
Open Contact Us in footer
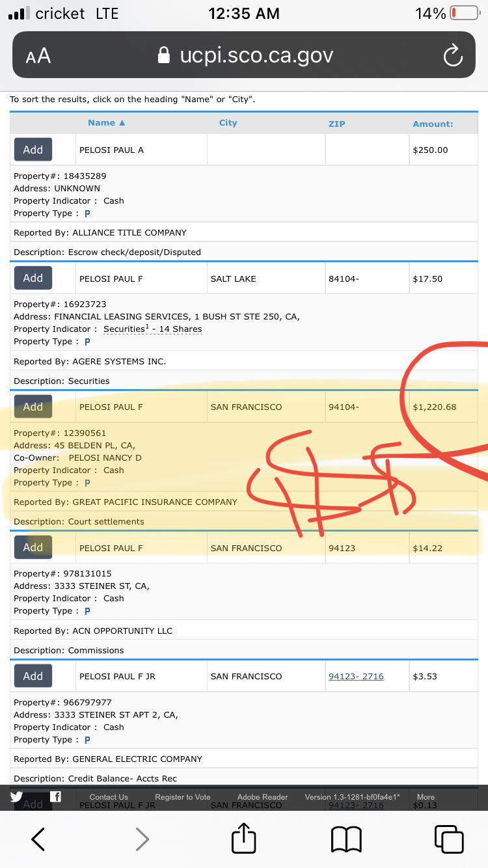(109, 797)
